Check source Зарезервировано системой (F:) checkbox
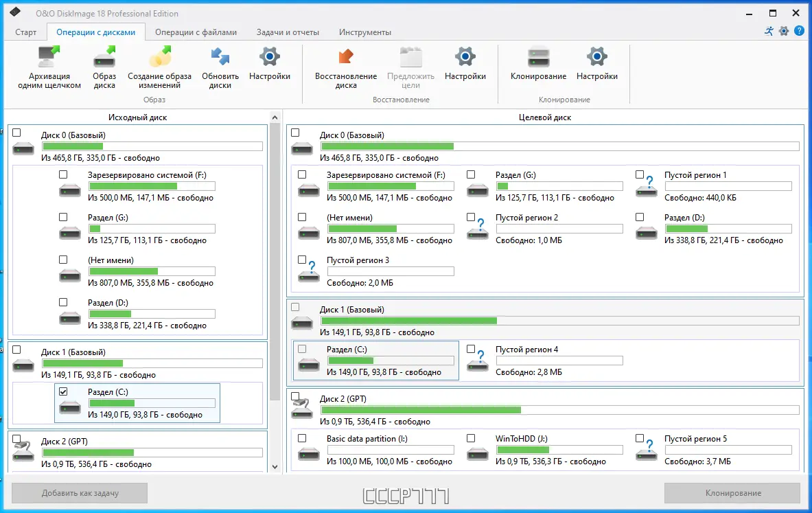This screenshot has height=513, width=812. coord(63,174)
